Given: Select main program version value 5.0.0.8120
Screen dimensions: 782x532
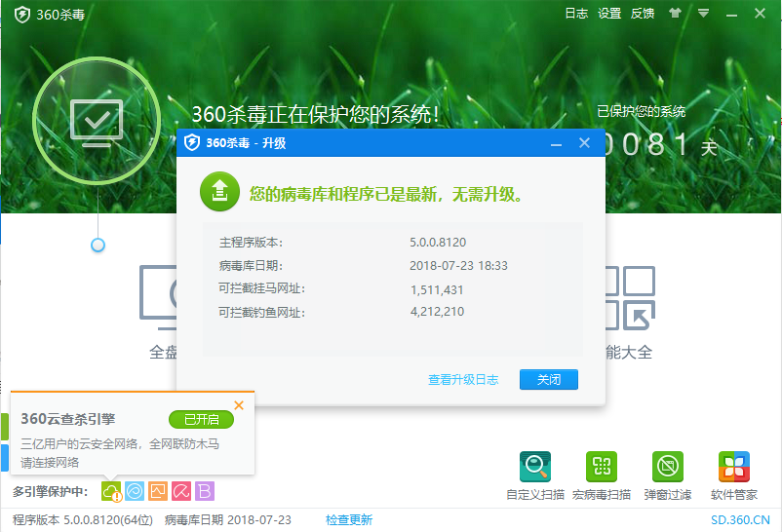Looking at the screenshot, I should (438, 243).
